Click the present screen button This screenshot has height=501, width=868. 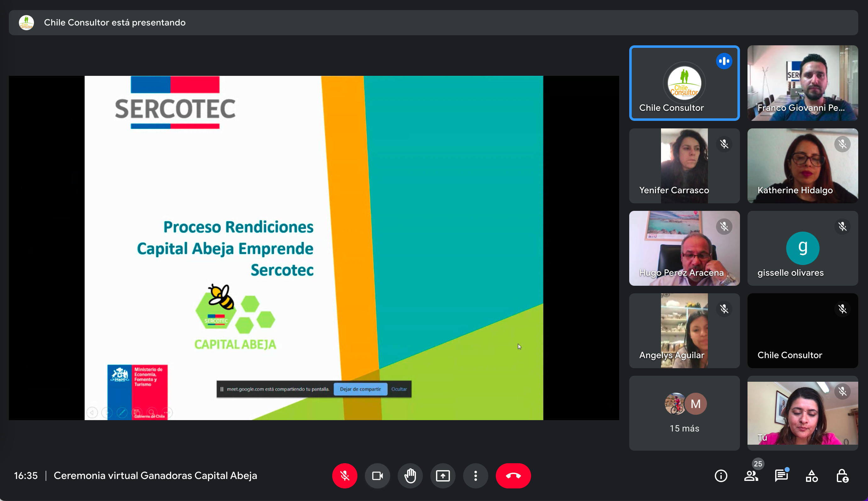(443, 476)
